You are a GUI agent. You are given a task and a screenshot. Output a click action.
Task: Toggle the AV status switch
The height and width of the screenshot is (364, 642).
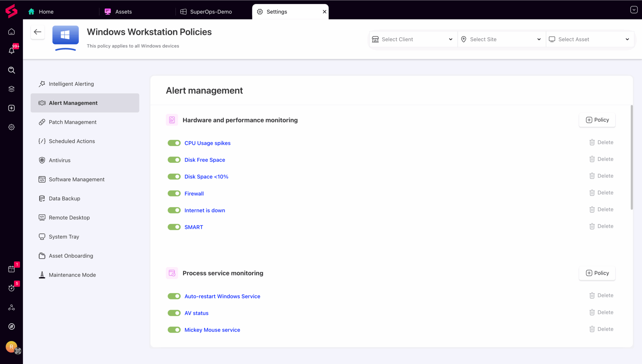tap(174, 313)
